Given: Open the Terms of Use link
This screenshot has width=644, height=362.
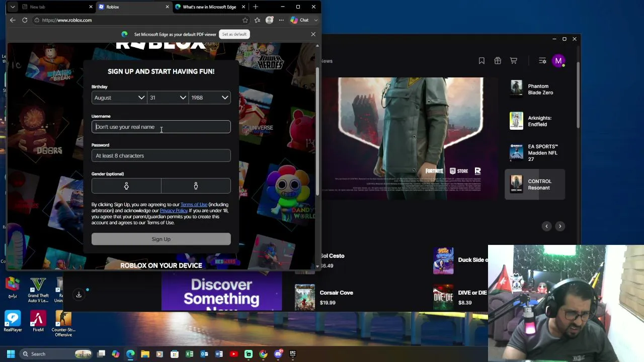Looking at the screenshot, I should 194,205.
